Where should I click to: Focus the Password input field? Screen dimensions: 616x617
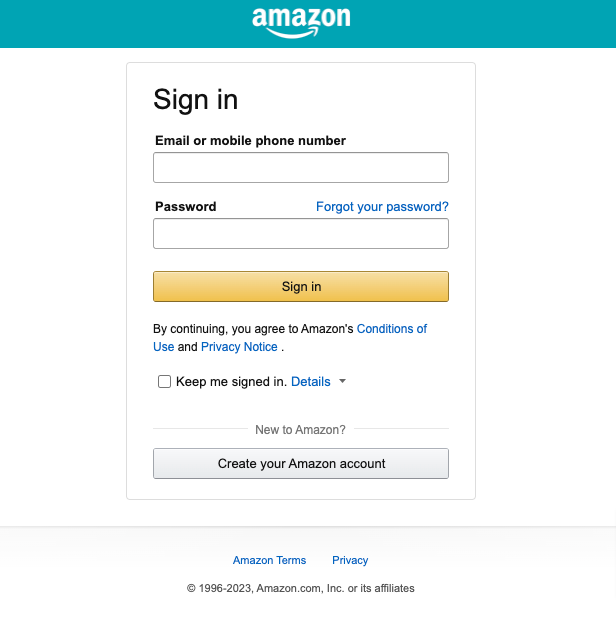[x=301, y=234]
